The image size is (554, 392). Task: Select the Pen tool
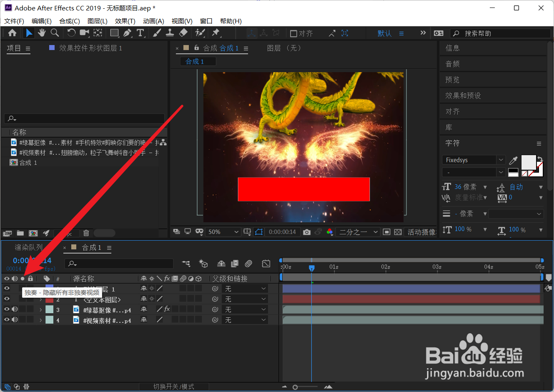(128, 33)
